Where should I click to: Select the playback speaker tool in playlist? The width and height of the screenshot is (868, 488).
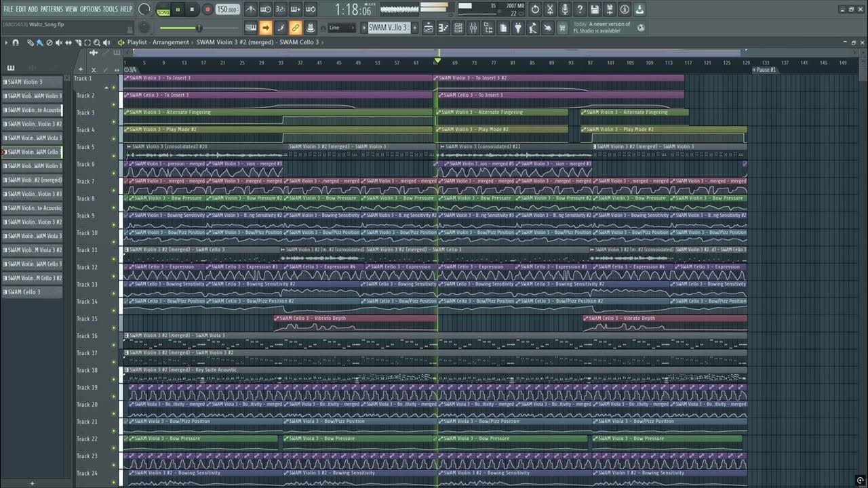(x=106, y=43)
